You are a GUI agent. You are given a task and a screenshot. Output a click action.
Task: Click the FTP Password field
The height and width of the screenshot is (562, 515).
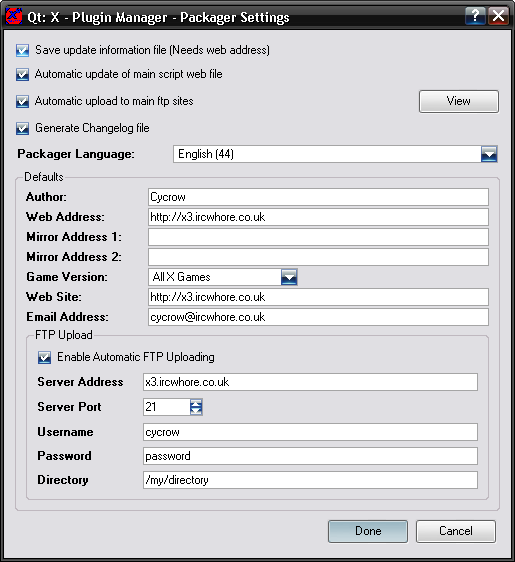click(310, 456)
